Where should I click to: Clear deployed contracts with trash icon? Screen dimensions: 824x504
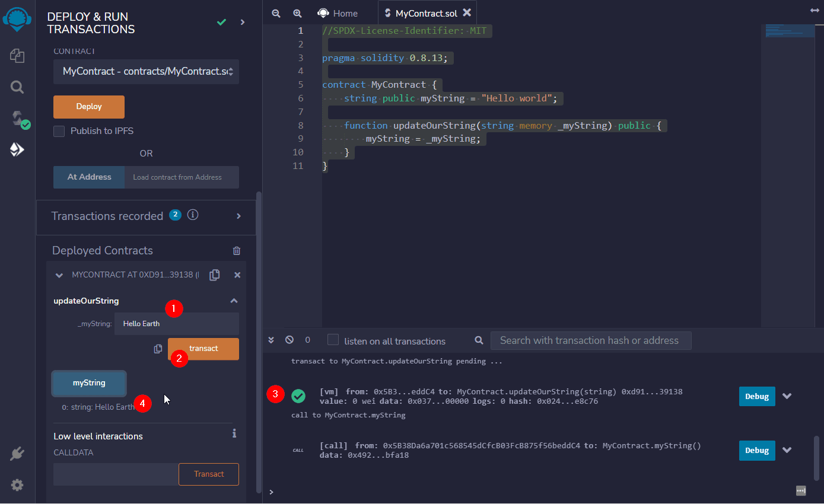237,251
